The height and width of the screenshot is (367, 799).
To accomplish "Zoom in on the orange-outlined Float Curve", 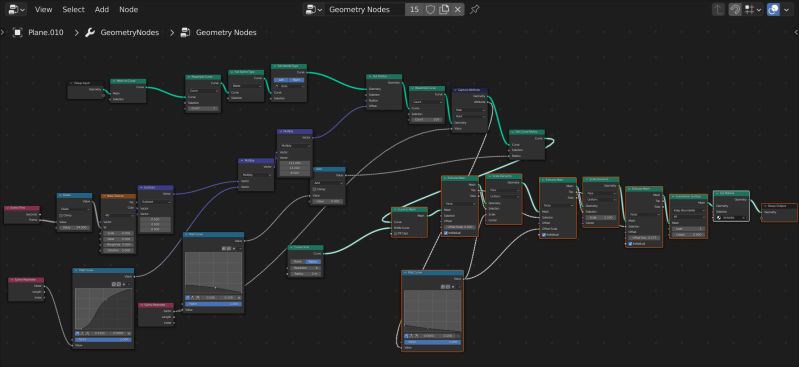I will pos(443,286).
